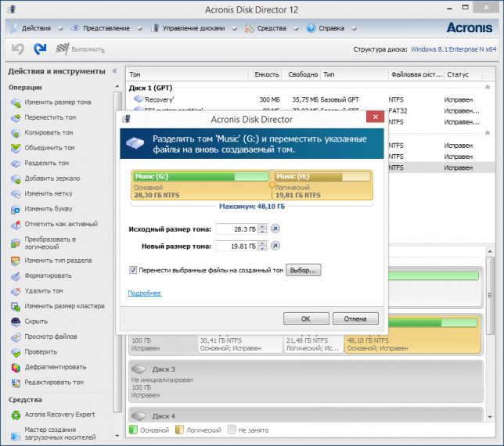504x446 pixels.
Task: Click arrow icon next to Новый размер тома
Action: coord(275,246)
